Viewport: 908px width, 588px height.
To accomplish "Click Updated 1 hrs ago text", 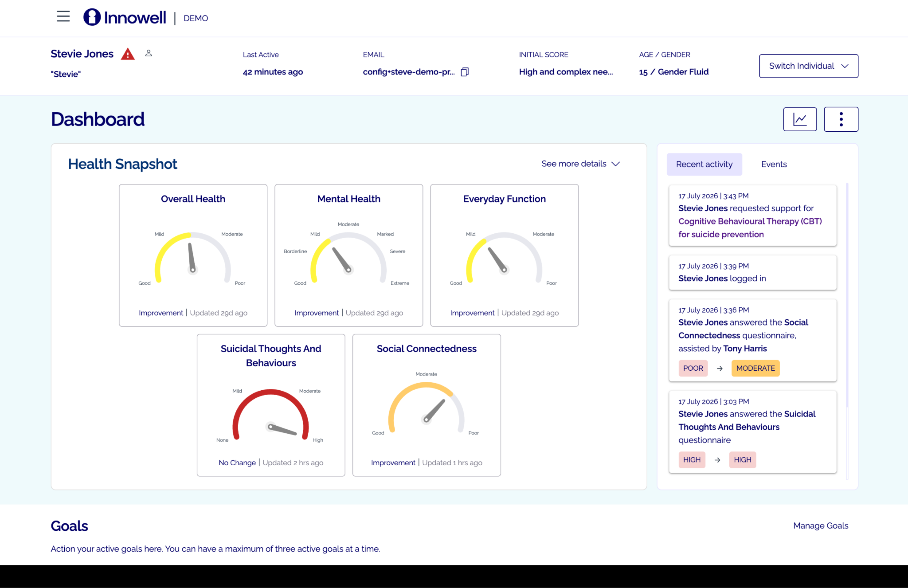I will (x=452, y=463).
